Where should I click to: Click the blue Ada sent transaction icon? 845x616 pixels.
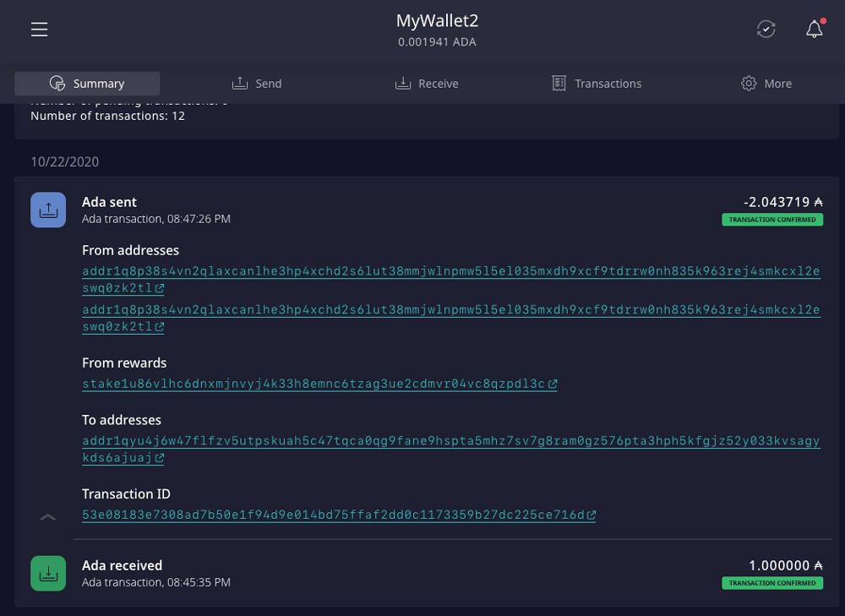pos(48,209)
